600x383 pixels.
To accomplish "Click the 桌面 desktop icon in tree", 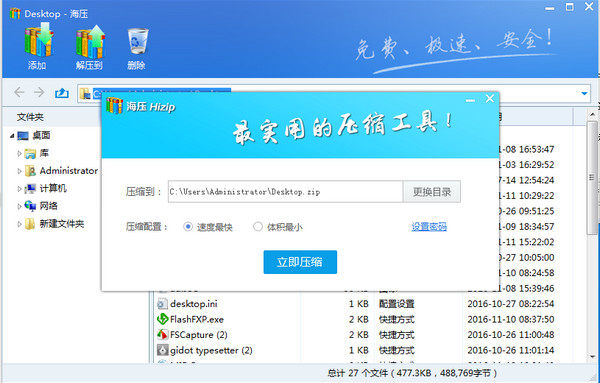I will [23, 135].
